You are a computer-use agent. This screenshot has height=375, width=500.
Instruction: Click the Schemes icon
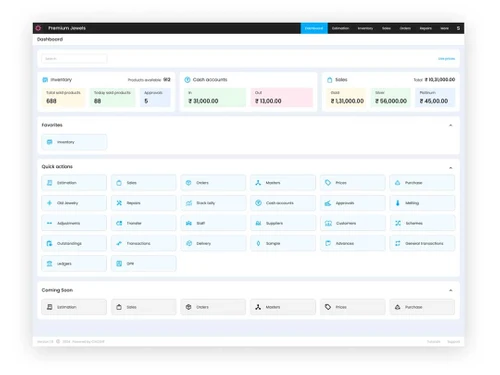coord(398,223)
